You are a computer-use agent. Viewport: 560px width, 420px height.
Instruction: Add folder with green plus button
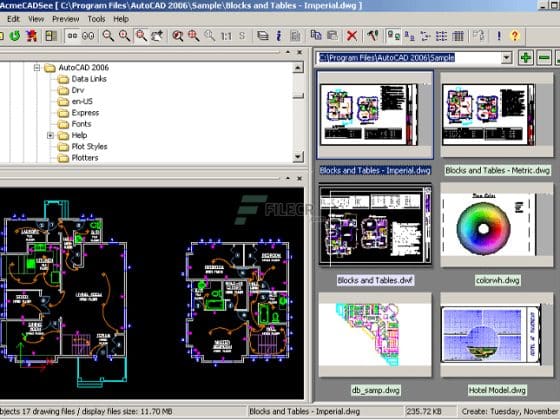(526, 58)
